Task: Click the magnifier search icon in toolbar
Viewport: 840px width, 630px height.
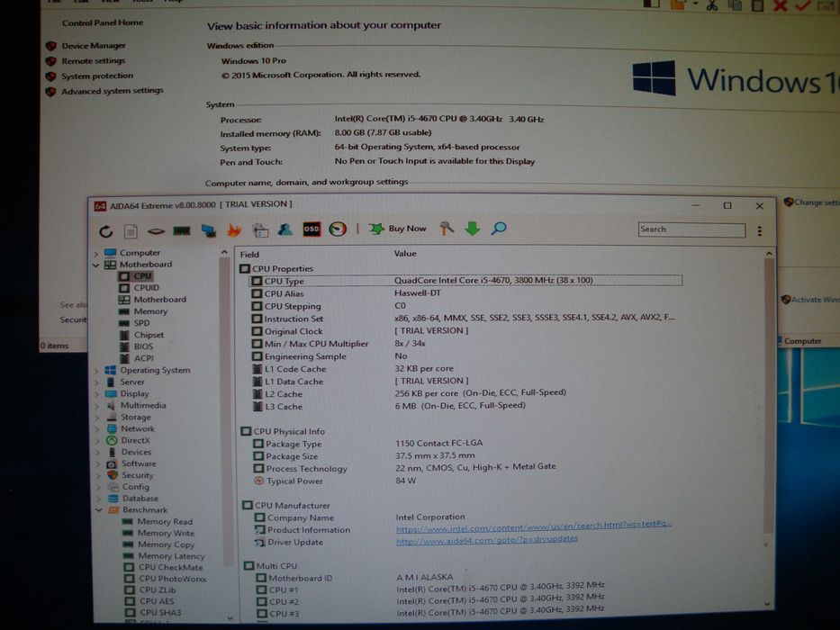Action: [498, 229]
